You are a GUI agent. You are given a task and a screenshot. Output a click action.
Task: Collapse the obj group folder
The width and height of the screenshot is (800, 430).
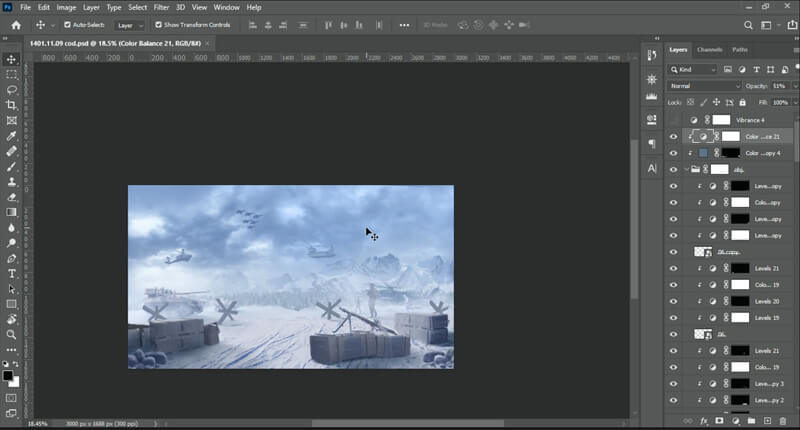click(686, 169)
